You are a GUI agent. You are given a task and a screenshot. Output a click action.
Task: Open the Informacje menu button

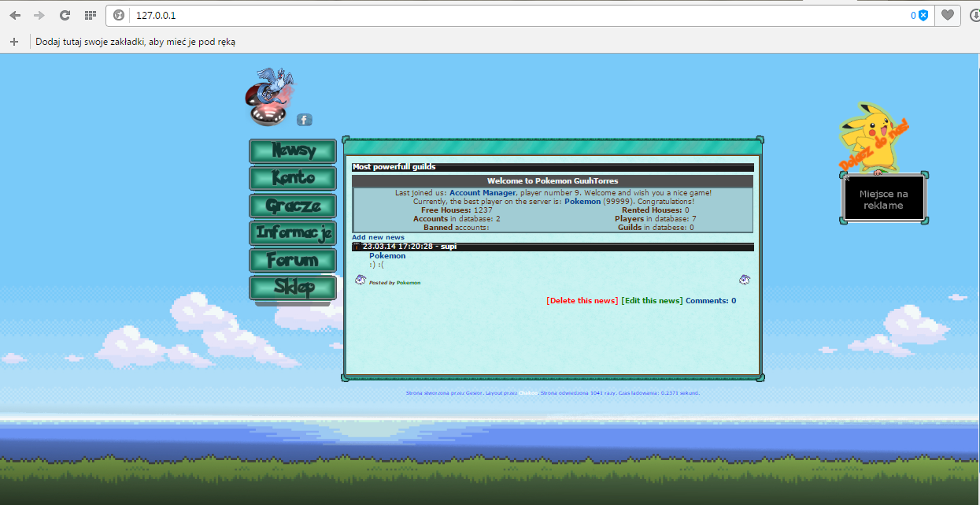[x=293, y=233]
